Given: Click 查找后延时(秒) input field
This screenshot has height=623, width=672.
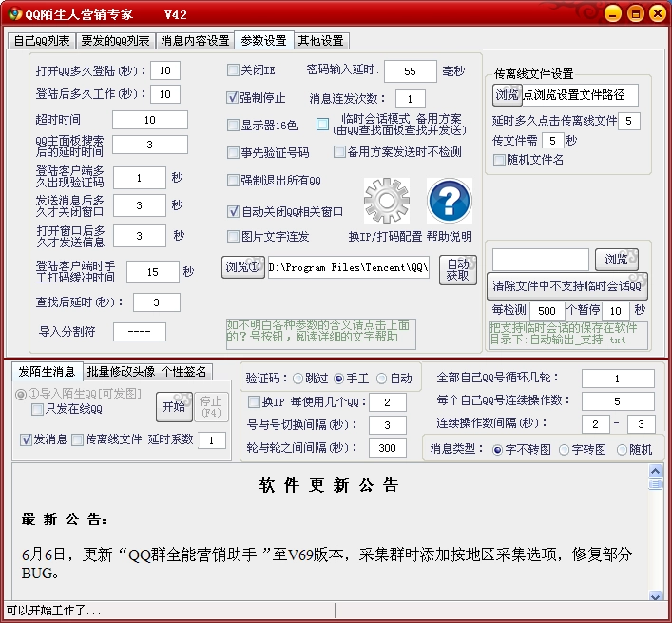Looking at the screenshot, I should tap(157, 302).
